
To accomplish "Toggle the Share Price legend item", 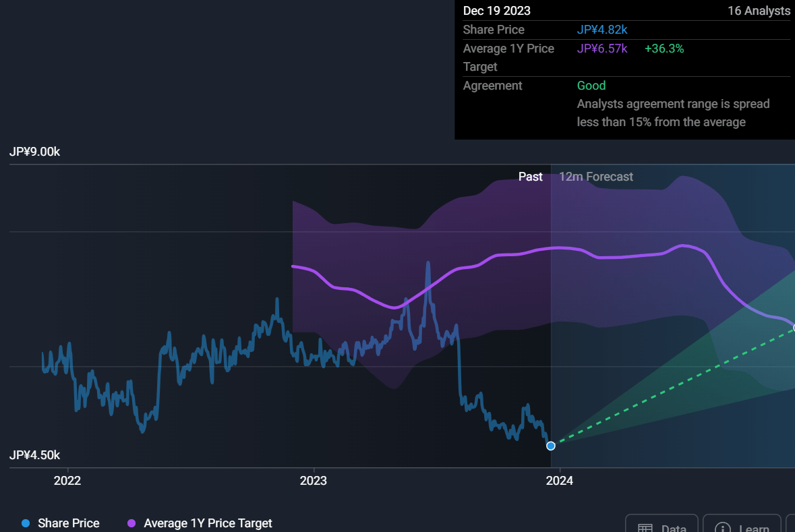I will point(60,523).
